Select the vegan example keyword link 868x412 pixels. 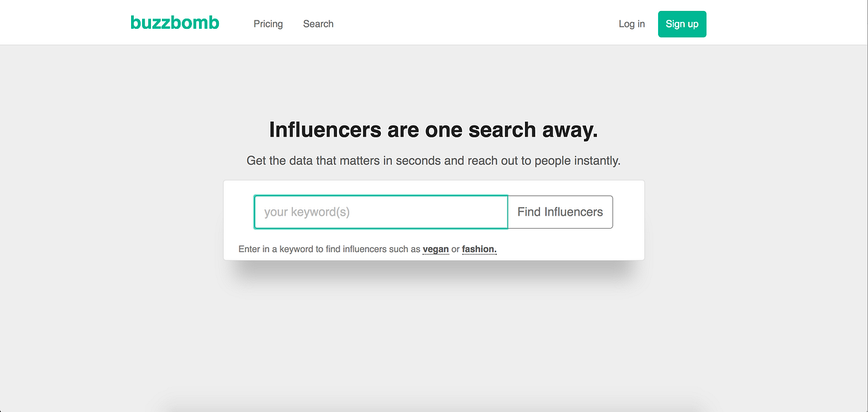(x=436, y=249)
